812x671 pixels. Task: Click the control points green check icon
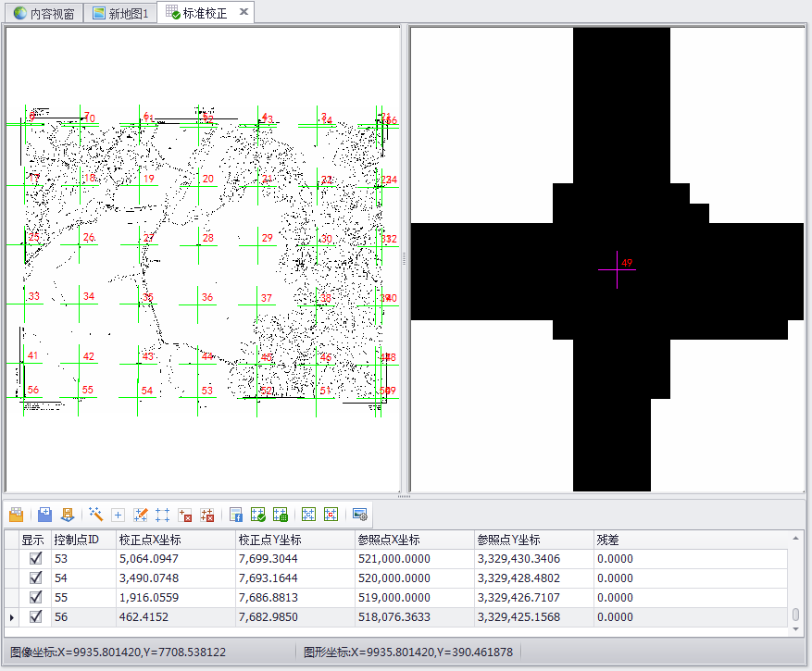tap(258, 515)
